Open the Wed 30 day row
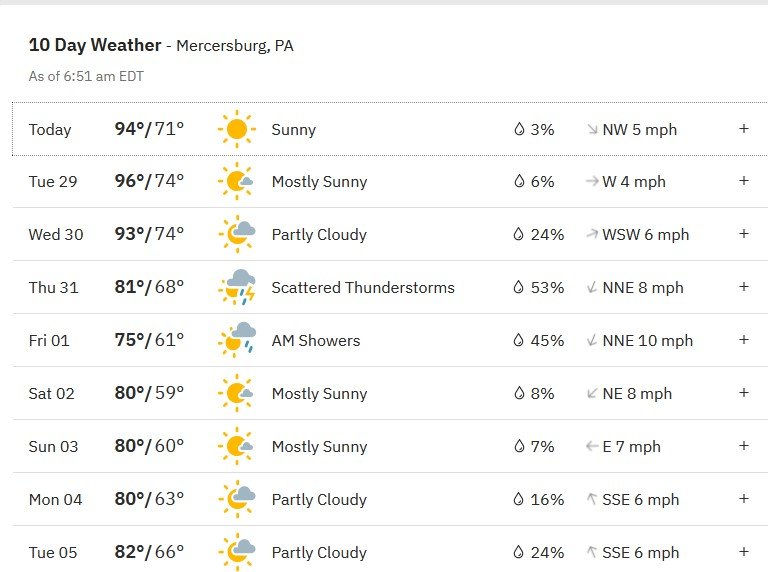 click(x=390, y=234)
